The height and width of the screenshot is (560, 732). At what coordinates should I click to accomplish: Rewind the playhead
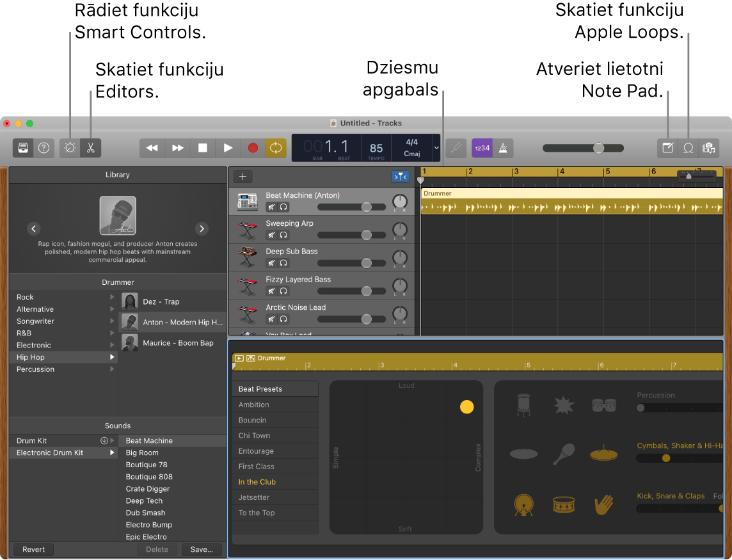coord(152,148)
